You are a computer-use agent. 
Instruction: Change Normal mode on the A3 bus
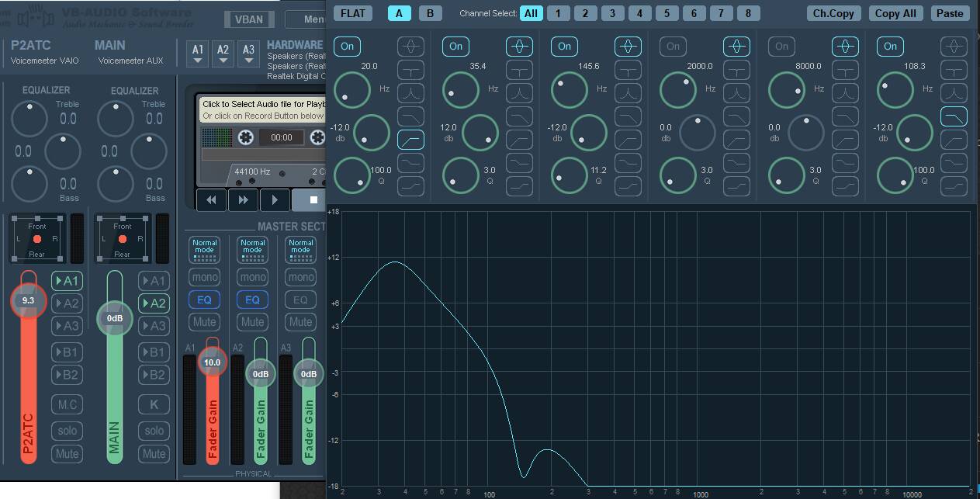300,249
